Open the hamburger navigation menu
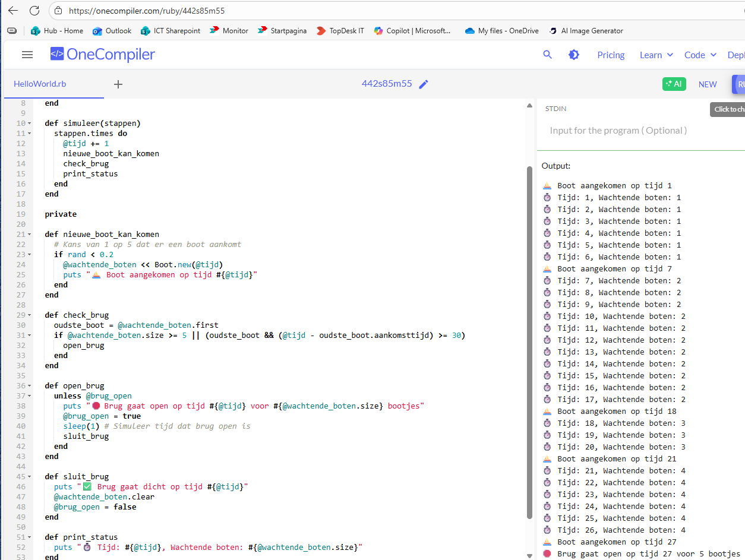Image resolution: width=745 pixels, height=560 pixels. coord(27,55)
